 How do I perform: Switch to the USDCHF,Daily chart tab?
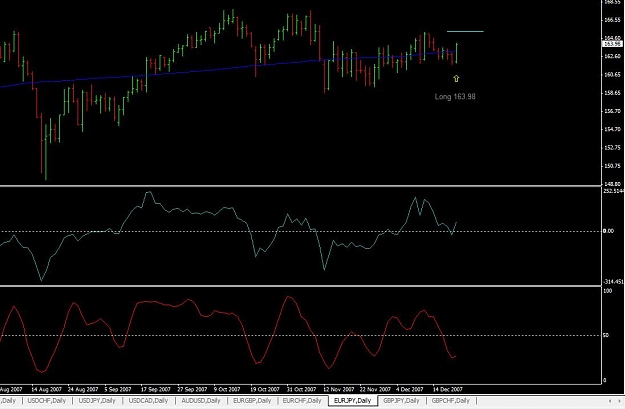tap(47, 401)
